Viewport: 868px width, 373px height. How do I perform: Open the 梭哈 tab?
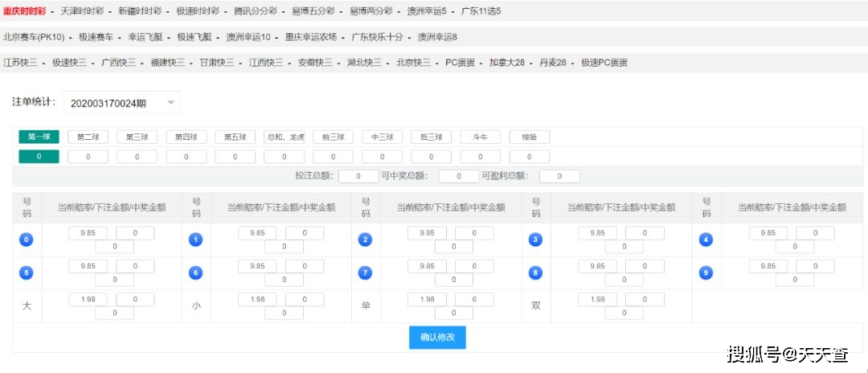529,137
